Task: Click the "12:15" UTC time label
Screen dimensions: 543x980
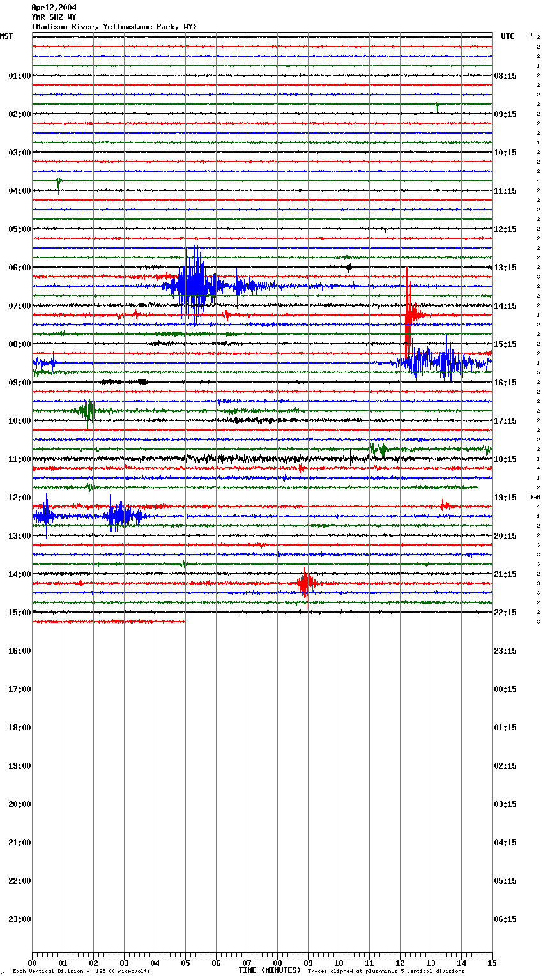Action: coord(505,229)
